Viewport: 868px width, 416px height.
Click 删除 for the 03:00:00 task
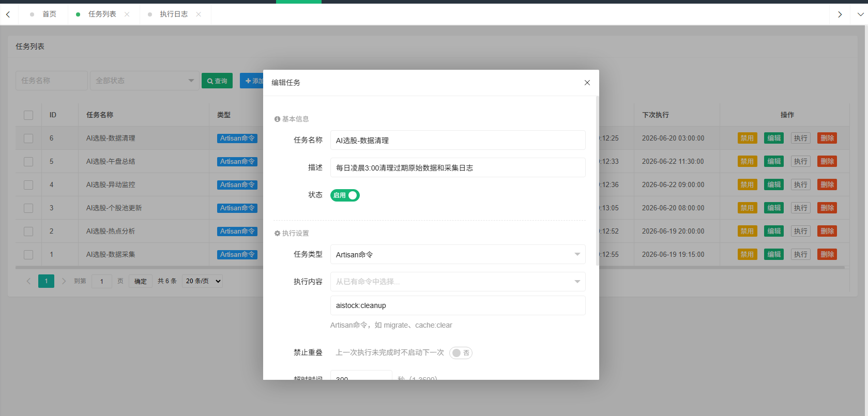[x=827, y=138]
